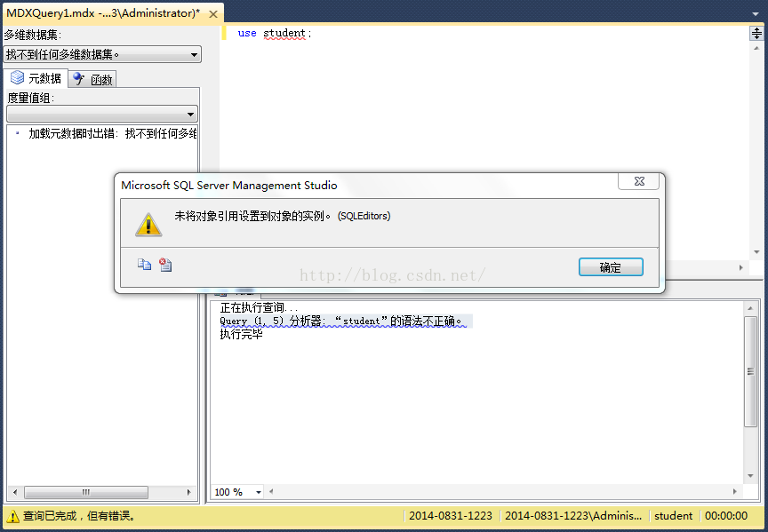Screen dimensions: 768x532
Task: Click the 多维数据集 label
Action: 33,36
